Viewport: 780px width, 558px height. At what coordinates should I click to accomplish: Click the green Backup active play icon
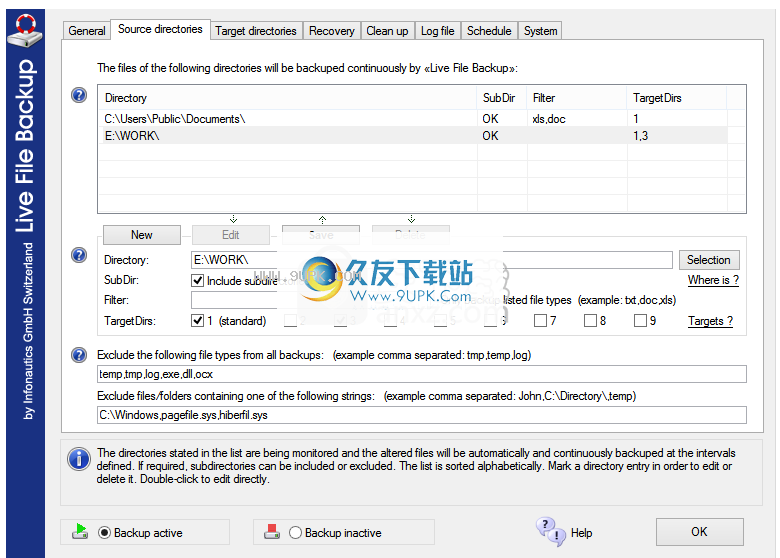[x=80, y=532]
